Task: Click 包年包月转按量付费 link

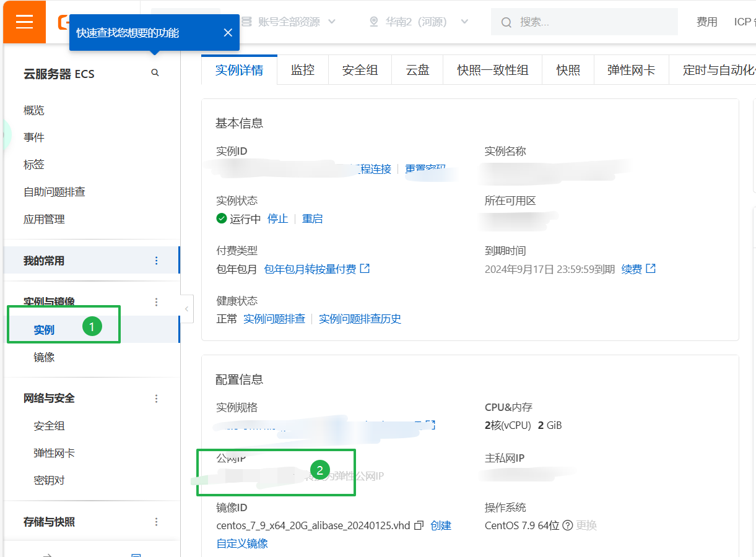Action: pyautogui.click(x=317, y=269)
